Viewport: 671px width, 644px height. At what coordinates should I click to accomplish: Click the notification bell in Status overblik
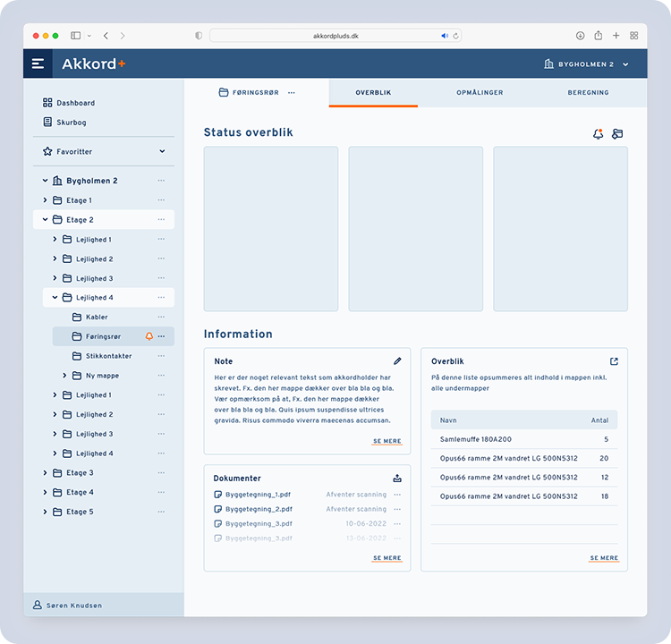pos(598,134)
